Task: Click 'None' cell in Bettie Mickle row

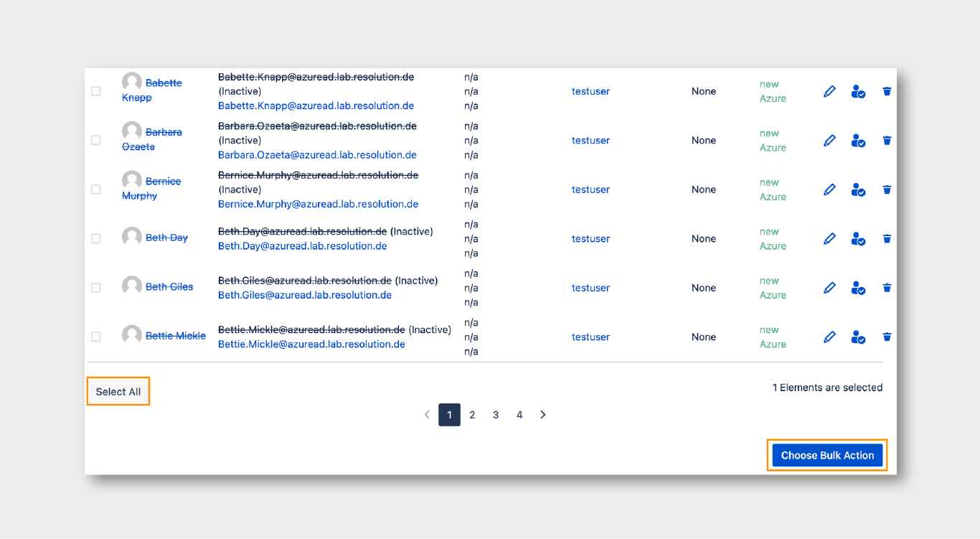Action: click(x=704, y=337)
